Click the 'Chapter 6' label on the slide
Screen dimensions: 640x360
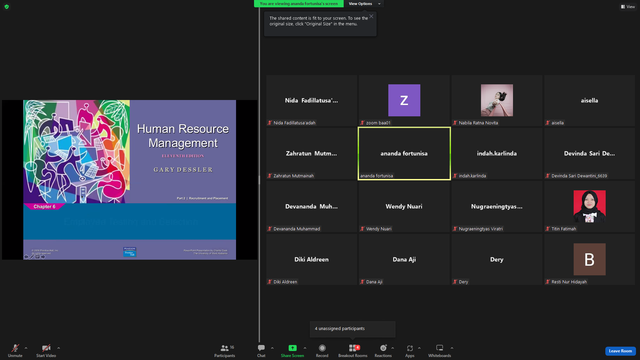(x=44, y=207)
